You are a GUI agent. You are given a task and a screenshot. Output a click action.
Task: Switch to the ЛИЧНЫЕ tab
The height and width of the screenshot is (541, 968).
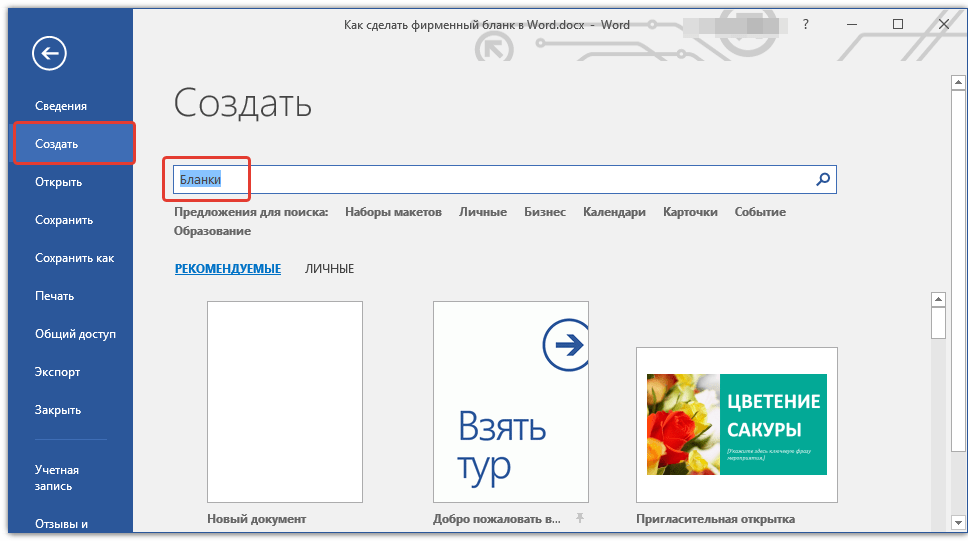point(329,269)
